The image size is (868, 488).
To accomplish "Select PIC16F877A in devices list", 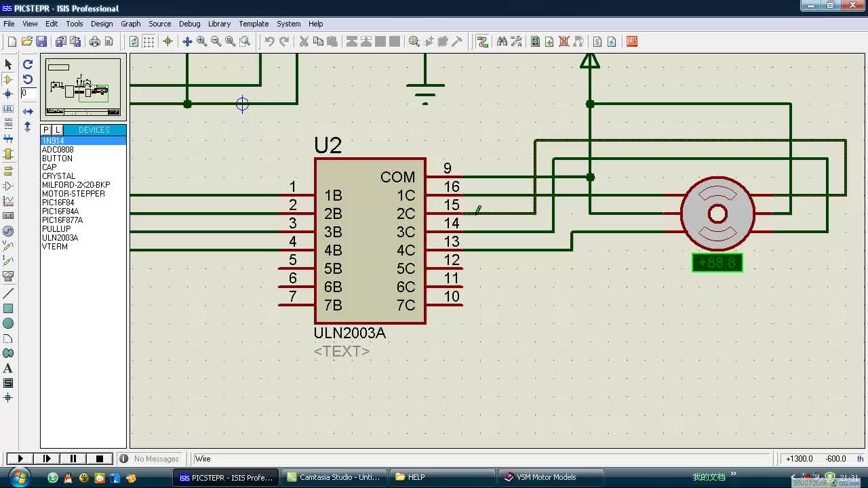I will (x=62, y=220).
